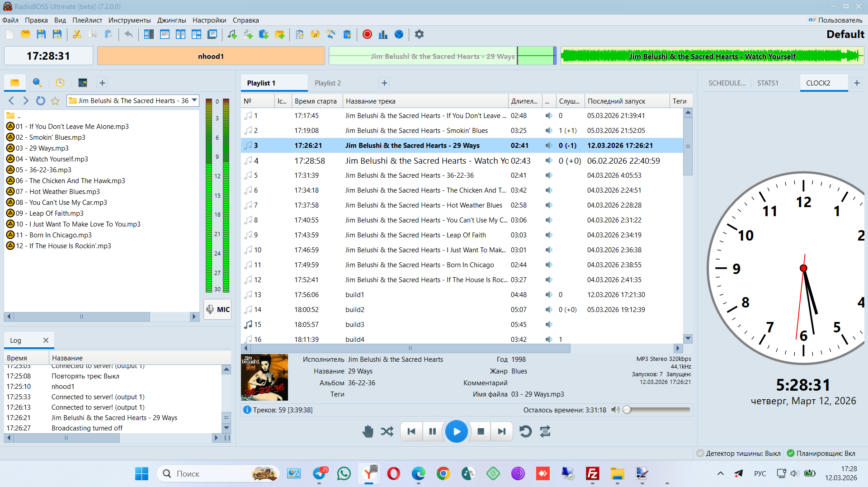Expand the folder path dropdown
The image size is (868, 487).
(194, 100)
